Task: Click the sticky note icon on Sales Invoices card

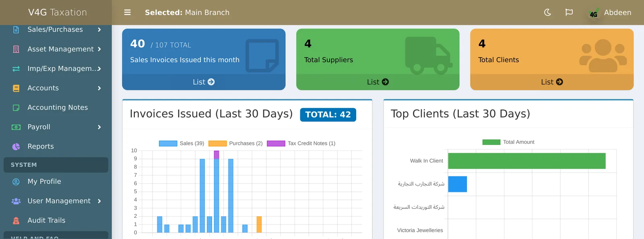Action: click(x=262, y=56)
